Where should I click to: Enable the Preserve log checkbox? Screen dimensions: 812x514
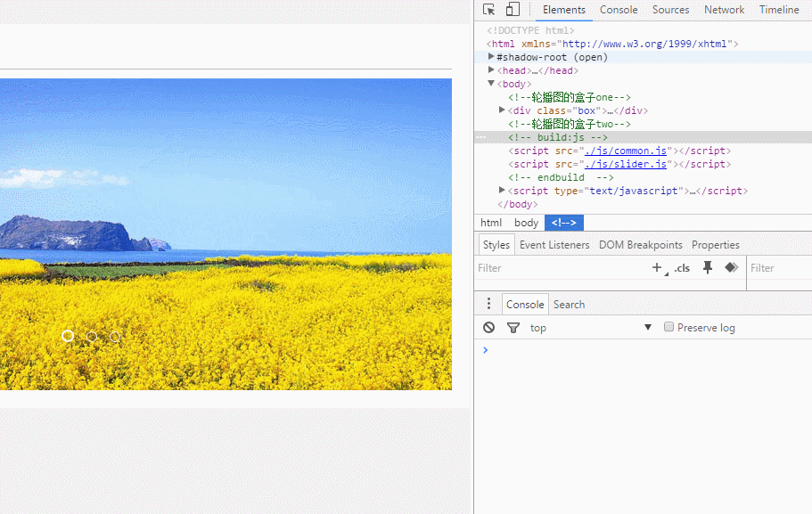[x=668, y=327]
